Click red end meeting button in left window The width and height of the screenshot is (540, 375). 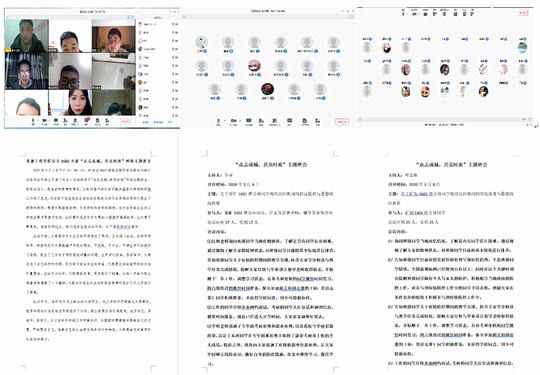tap(125, 122)
